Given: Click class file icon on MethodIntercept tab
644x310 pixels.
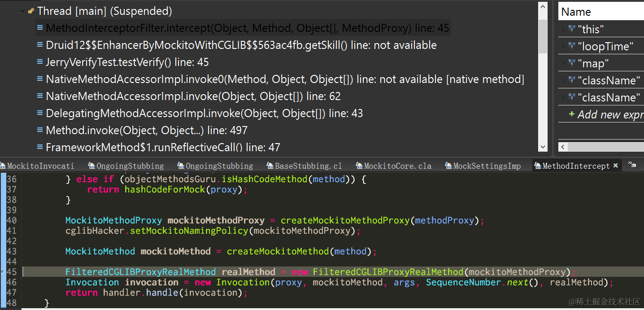Looking at the screenshot, I should coord(538,166).
